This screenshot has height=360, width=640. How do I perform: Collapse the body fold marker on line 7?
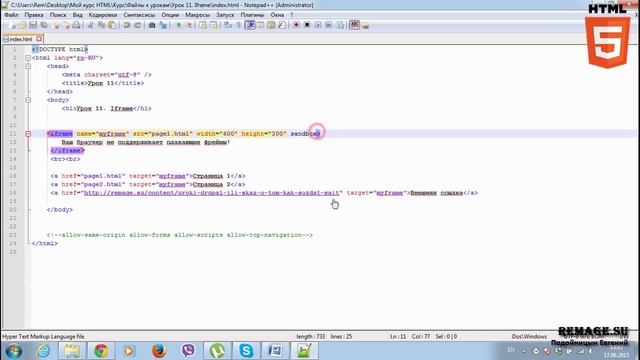(x=28, y=100)
